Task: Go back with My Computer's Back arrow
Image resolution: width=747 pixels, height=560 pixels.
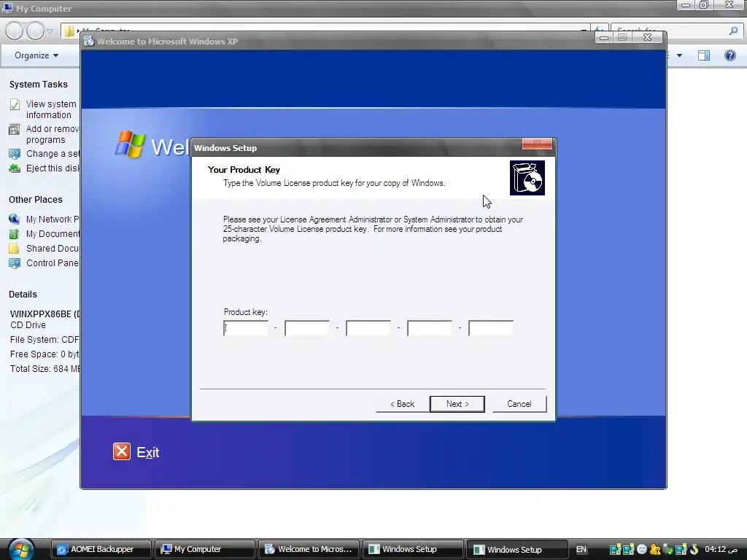Action: pyautogui.click(x=15, y=31)
